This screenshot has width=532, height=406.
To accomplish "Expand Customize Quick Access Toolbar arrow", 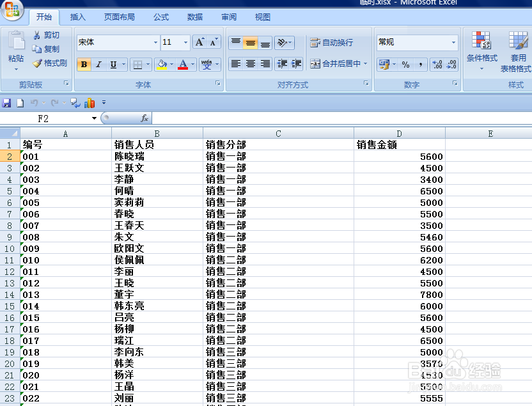I will 104,102.
